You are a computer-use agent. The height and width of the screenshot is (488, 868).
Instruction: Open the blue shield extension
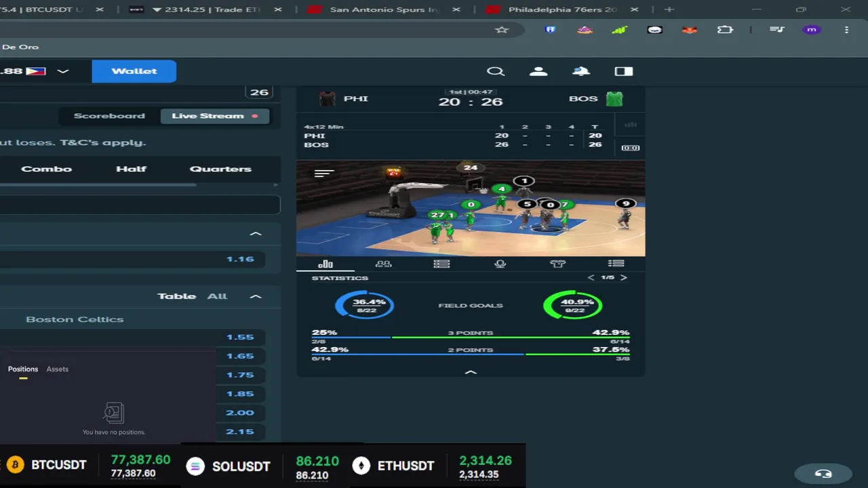click(551, 30)
